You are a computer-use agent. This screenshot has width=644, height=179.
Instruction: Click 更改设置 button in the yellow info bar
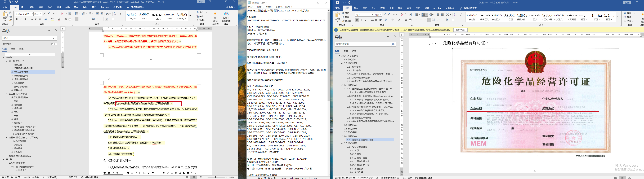pos(460,29)
